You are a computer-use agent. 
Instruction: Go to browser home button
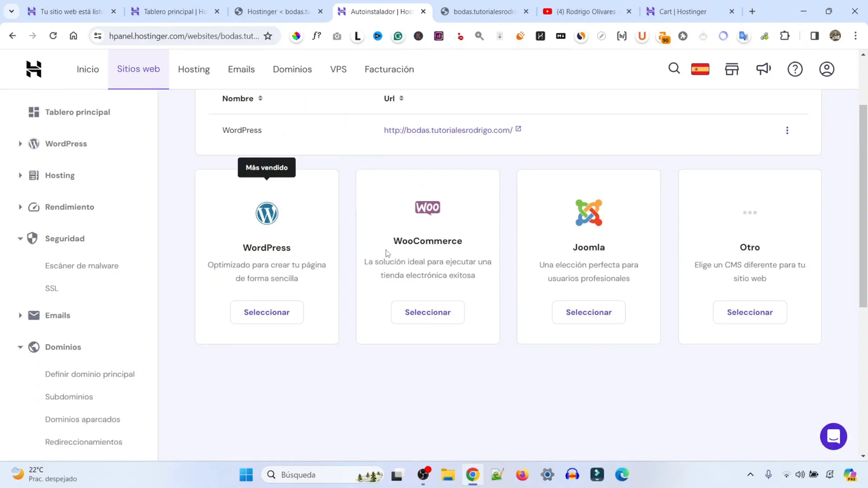click(73, 36)
